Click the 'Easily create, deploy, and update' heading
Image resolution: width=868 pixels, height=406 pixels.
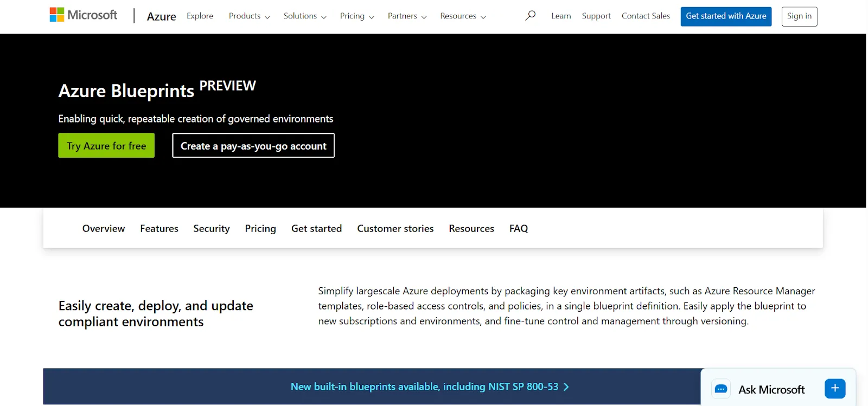click(x=156, y=313)
